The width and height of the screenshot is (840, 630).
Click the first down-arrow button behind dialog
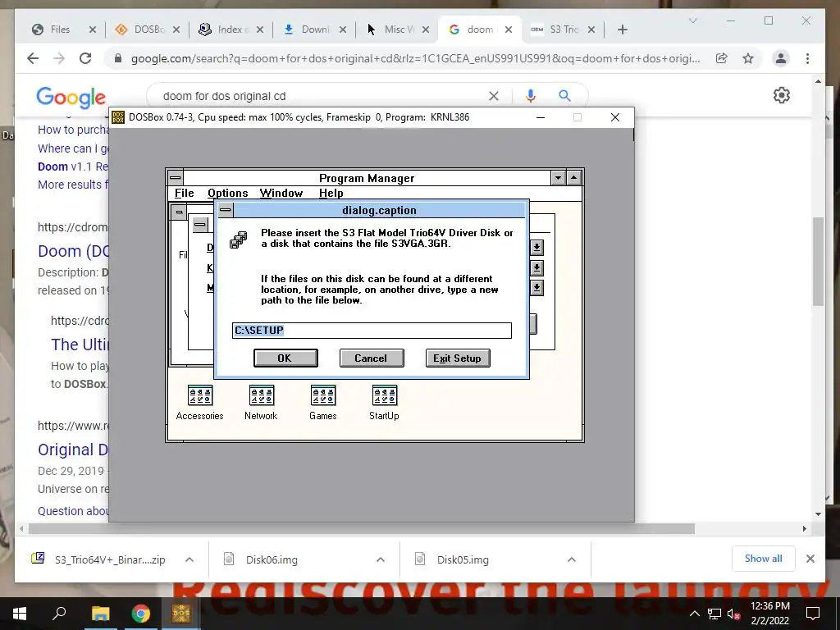coord(536,248)
